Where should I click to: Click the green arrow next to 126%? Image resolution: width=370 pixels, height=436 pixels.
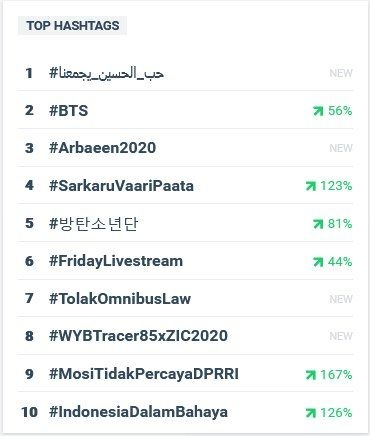tap(310, 413)
